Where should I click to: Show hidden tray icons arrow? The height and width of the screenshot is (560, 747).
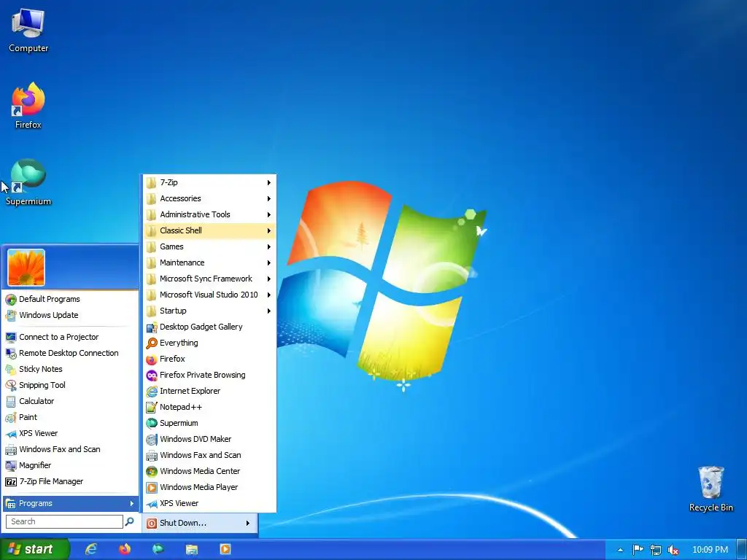click(620, 550)
